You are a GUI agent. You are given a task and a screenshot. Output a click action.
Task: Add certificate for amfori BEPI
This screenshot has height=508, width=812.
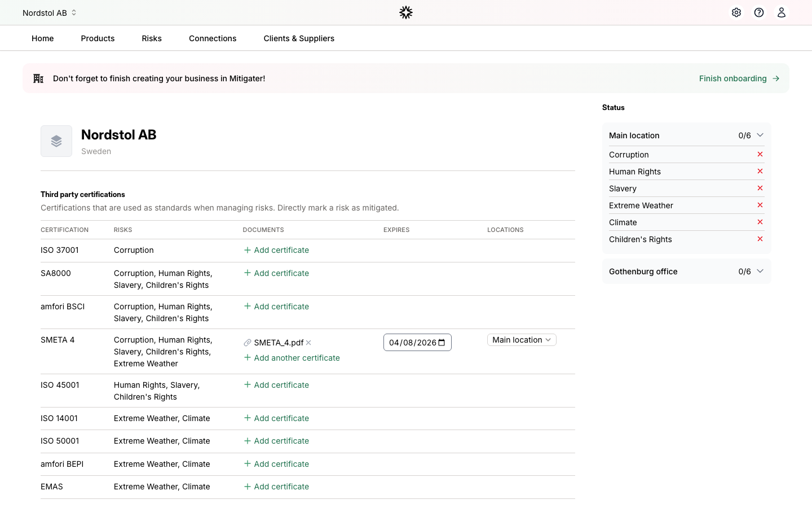[x=276, y=464]
